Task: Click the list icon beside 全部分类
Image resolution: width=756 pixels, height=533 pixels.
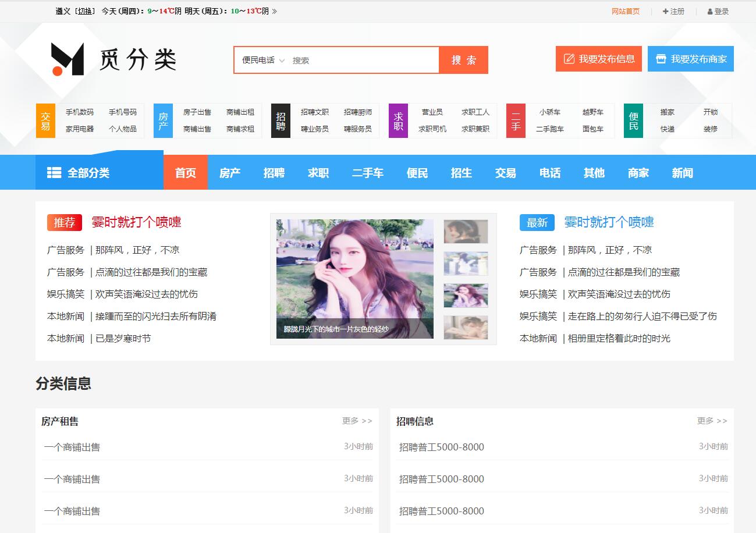Action: [x=54, y=173]
